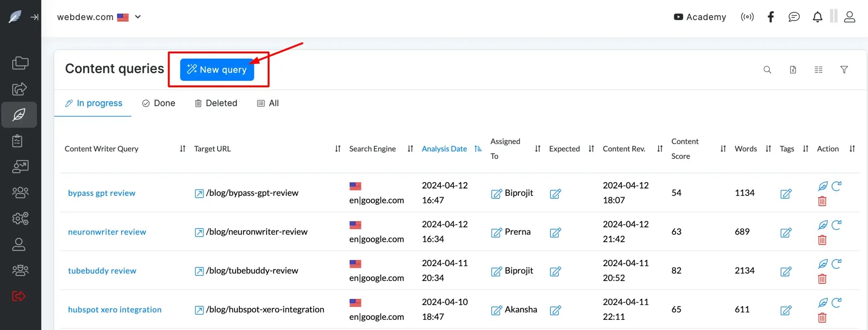
Task: Open the notifications bell
Action: 817,17
